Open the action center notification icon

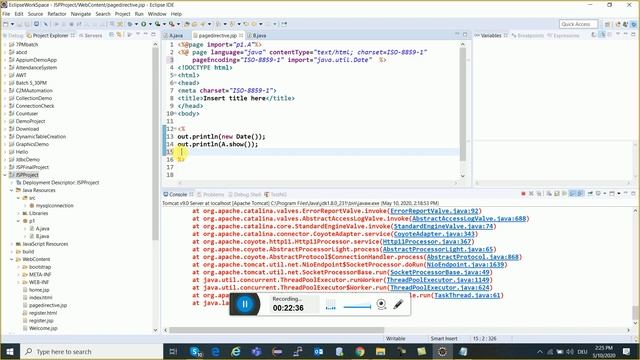click(x=627, y=351)
